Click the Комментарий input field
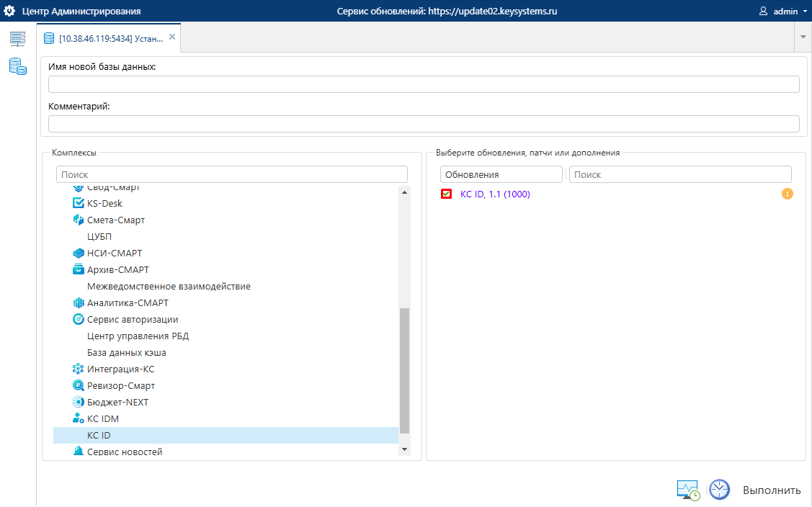The width and height of the screenshot is (812, 507). coord(424,124)
